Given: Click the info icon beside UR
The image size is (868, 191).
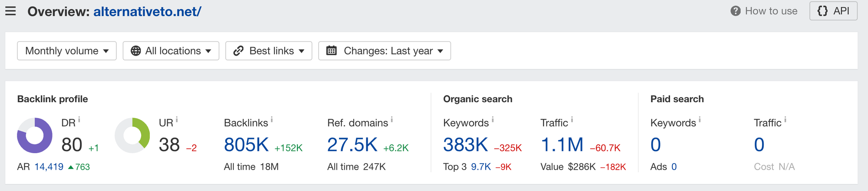Looking at the screenshot, I should pyautogui.click(x=177, y=120).
